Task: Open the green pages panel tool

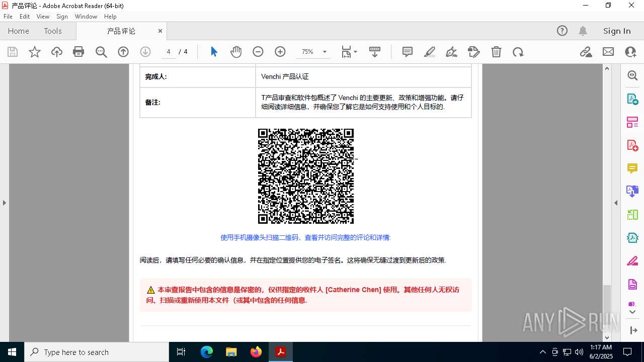Action: [632, 215]
